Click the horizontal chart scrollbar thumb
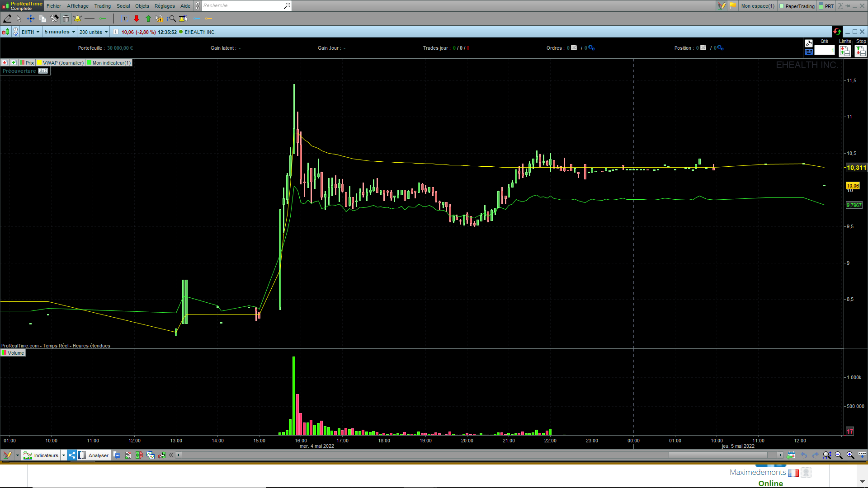Screen dimensions: 868x488 coord(718,455)
